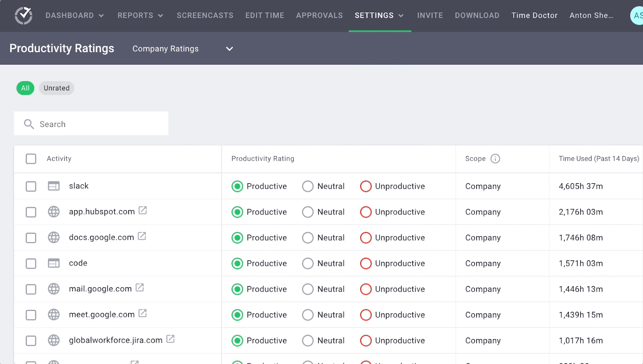Open the Anton She… account menu
Image resolution: width=643 pixels, height=364 pixels.
[x=591, y=16]
